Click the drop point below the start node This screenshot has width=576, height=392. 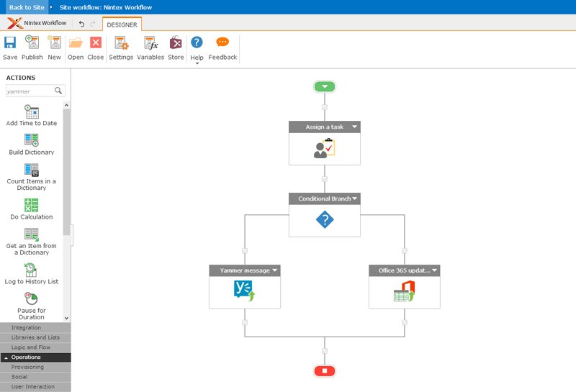325,107
